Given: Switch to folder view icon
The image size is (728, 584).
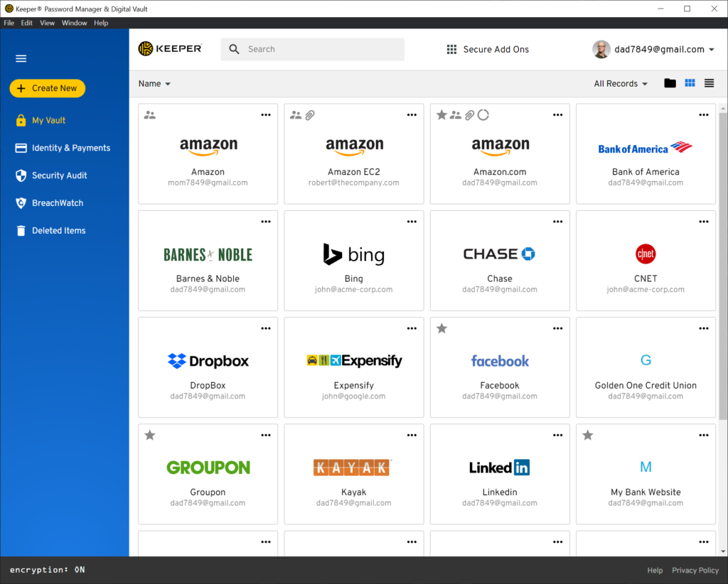Looking at the screenshot, I should pyautogui.click(x=670, y=84).
